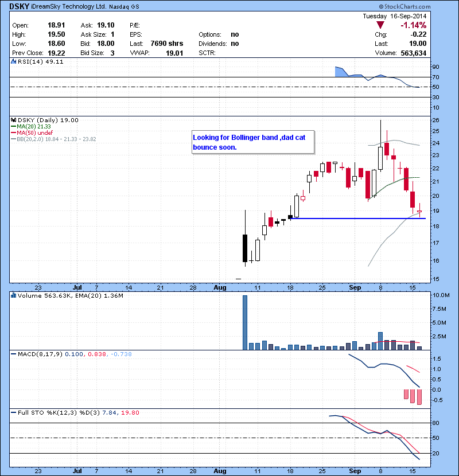Click the red down-triangle change indicator
This screenshot has width=459, height=476.
[380, 25]
